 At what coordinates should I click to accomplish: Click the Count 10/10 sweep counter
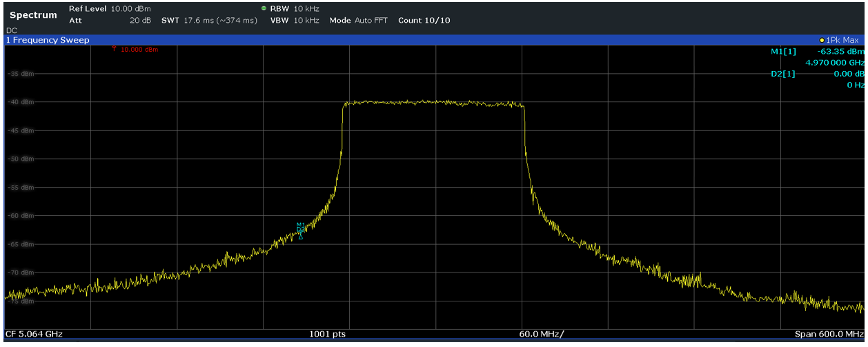(x=424, y=20)
